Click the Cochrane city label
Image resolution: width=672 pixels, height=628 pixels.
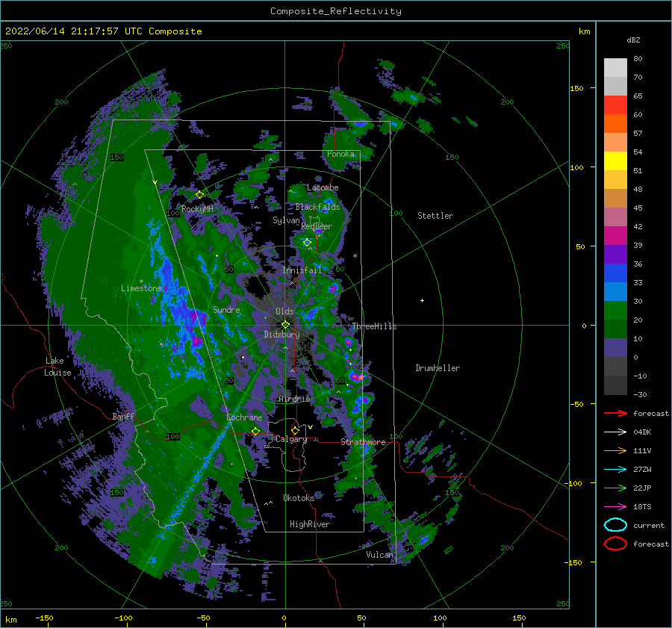click(x=244, y=417)
